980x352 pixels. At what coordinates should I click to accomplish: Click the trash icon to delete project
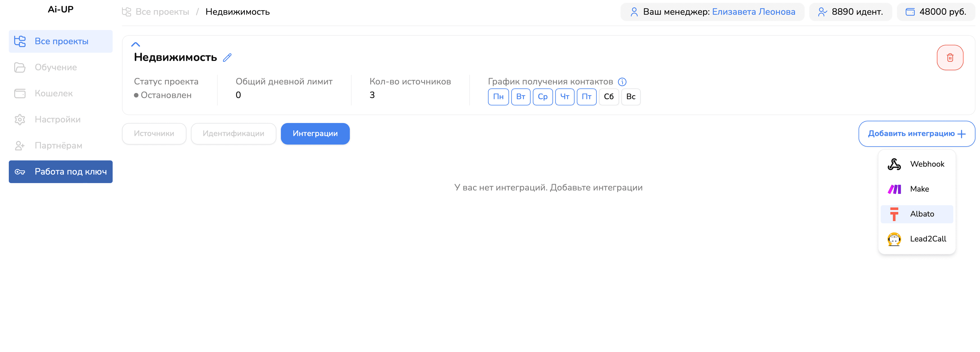[x=950, y=58]
